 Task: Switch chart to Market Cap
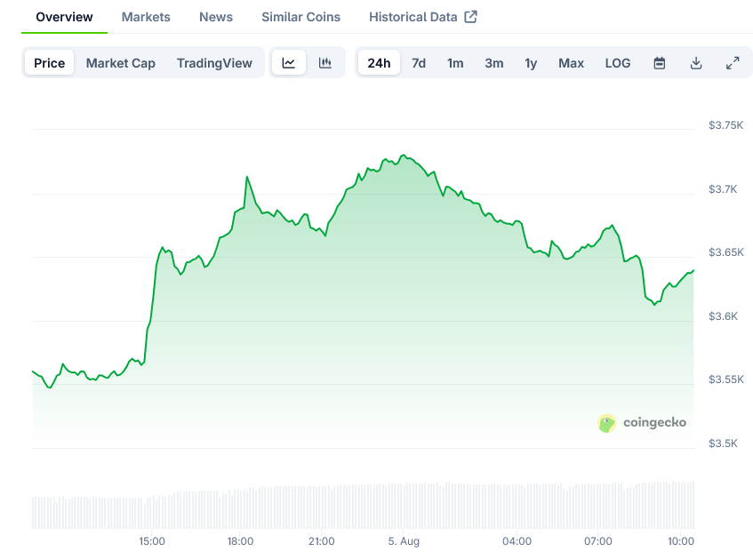tap(121, 63)
